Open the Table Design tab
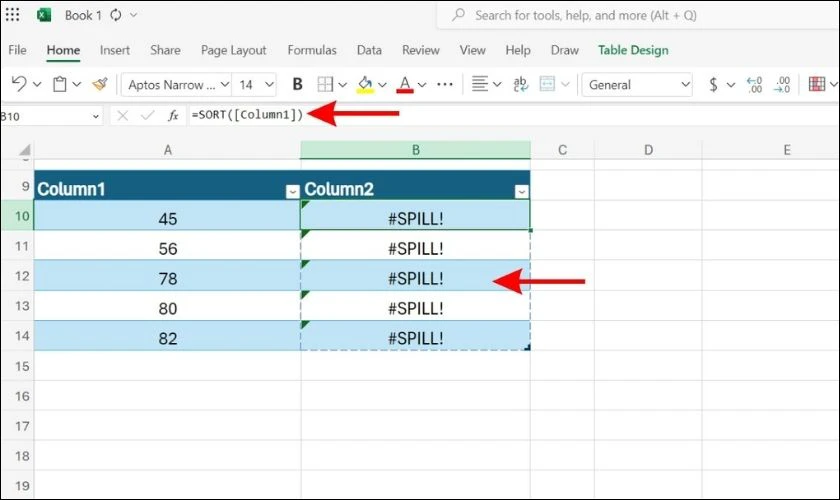The image size is (840, 500). (x=633, y=50)
